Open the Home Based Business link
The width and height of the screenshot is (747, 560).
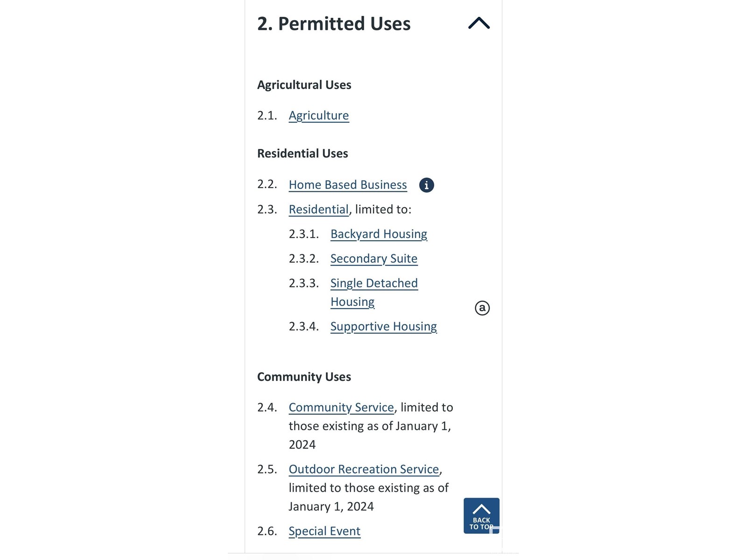coord(348,185)
